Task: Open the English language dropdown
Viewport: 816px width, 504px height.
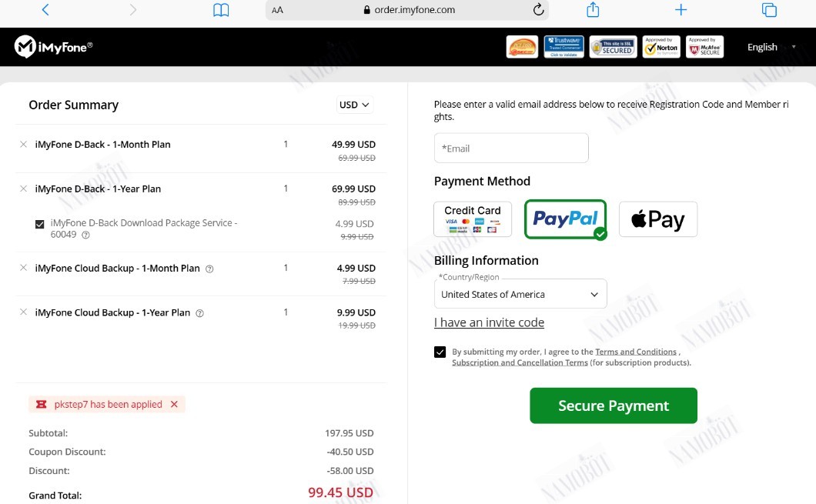Action: [x=771, y=47]
